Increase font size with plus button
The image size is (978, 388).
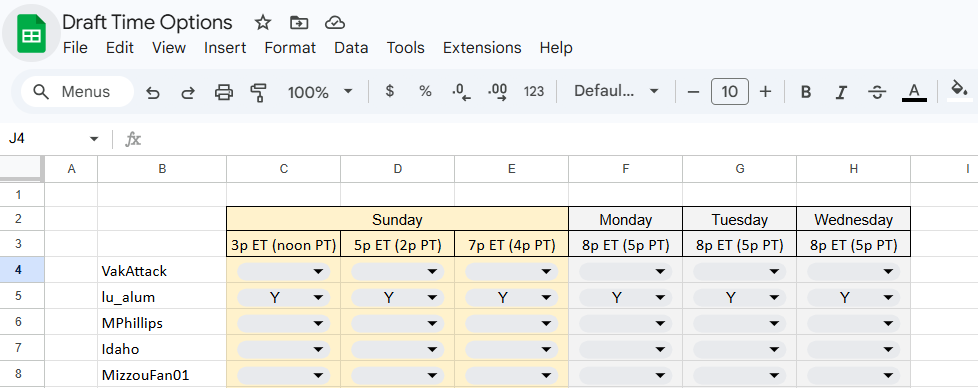(x=765, y=92)
